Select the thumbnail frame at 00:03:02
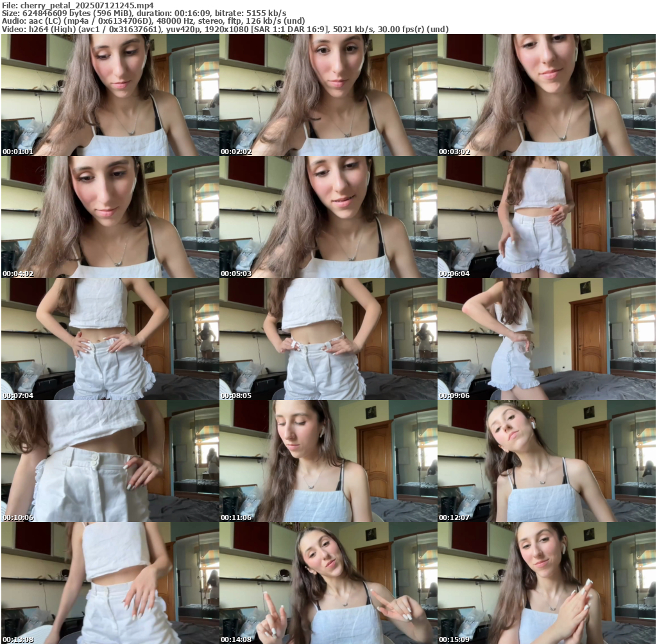Viewport: 657px width, 644px height. click(x=547, y=95)
